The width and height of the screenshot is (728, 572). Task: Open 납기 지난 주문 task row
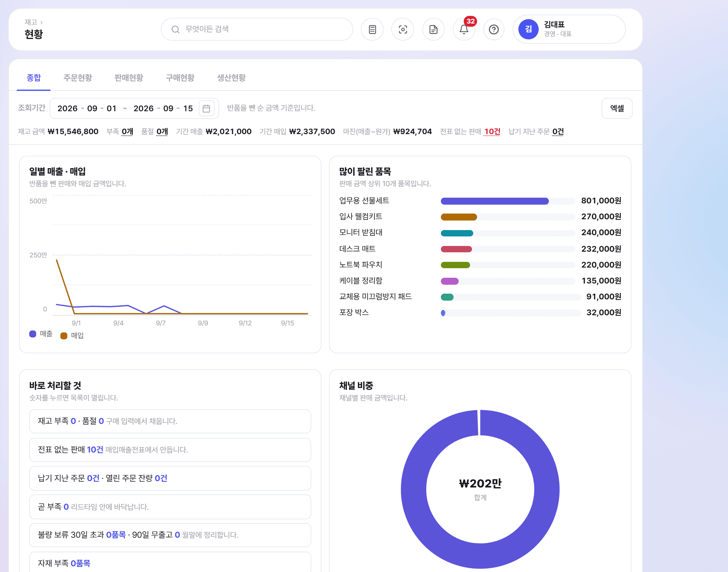coord(170,478)
